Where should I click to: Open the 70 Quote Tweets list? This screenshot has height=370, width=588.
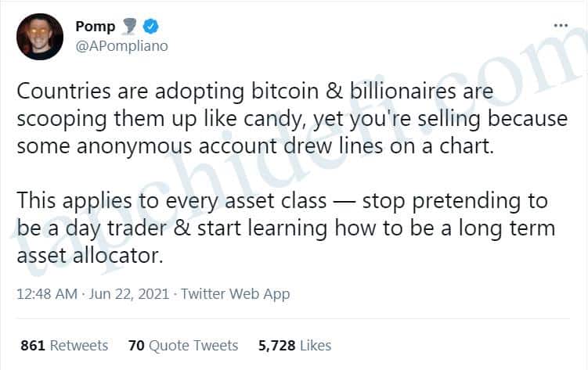click(183, 345)
